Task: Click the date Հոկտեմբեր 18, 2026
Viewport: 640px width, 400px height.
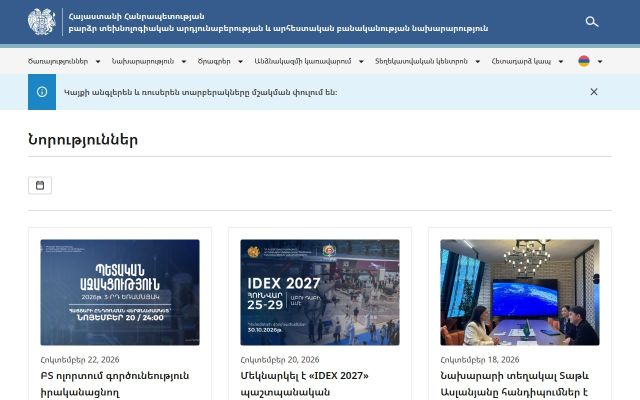Action: pyautogui.click(x=480, y=360)
